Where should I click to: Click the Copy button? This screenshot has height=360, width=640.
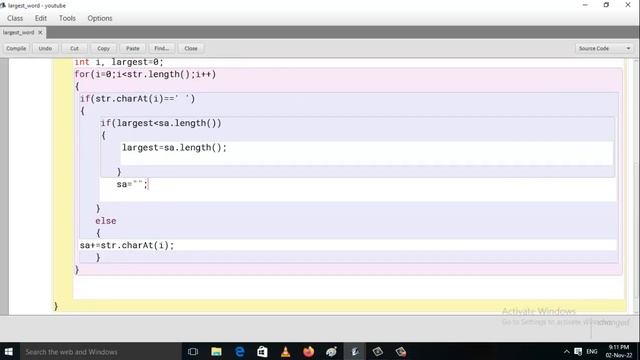pos(103,48)
